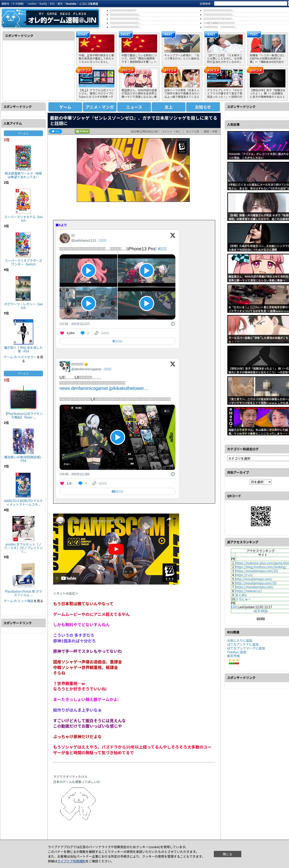The image size is (289, 868).
Task: Open feedly link in top bar
Action: 43,4
